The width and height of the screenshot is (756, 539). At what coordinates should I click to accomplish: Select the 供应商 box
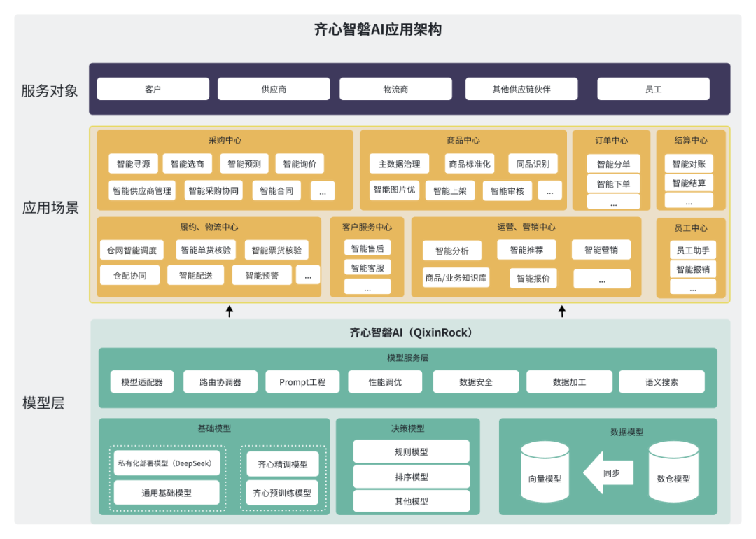click(x=274, y=89)
